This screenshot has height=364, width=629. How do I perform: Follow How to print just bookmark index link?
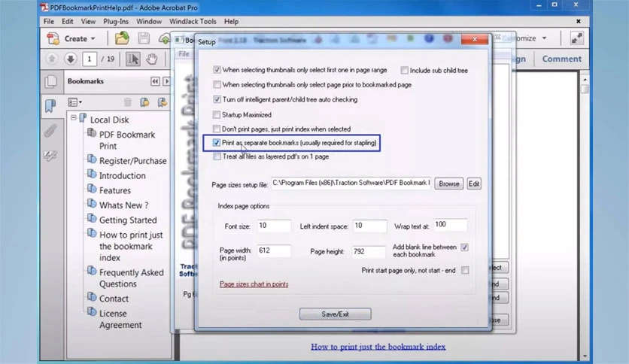click(378, 347)
